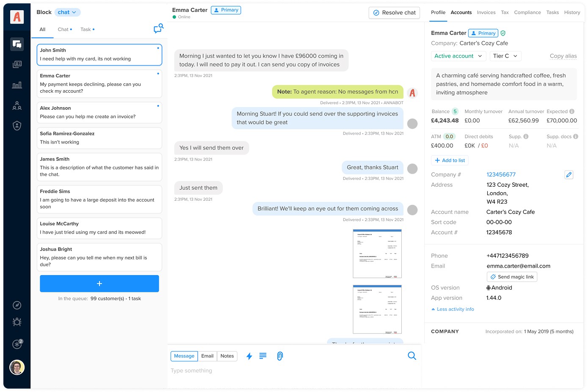Click the lightning quick replies icon
Viewport: 588px width, 392px height.
click(x=249, y=356)
